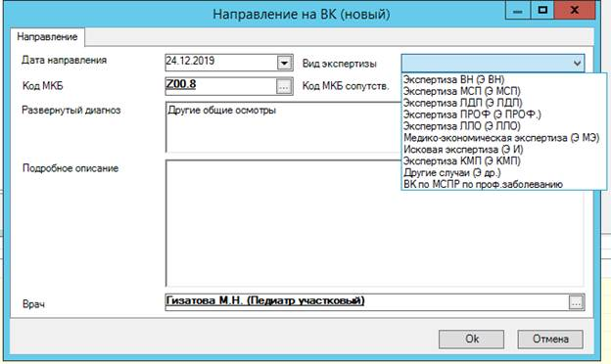This screenshot has height=364, width=611.
Task: Open the date picker for Дата направления
Action: pos(285,63)
